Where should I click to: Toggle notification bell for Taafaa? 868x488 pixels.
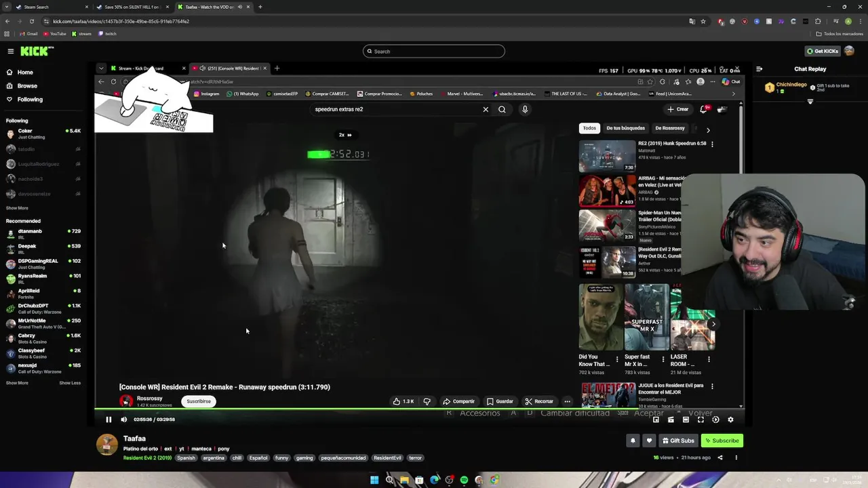(633, 441)
